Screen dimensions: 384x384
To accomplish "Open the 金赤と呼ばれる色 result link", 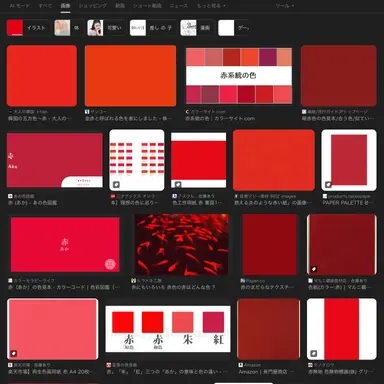I will tap(129, 118).
